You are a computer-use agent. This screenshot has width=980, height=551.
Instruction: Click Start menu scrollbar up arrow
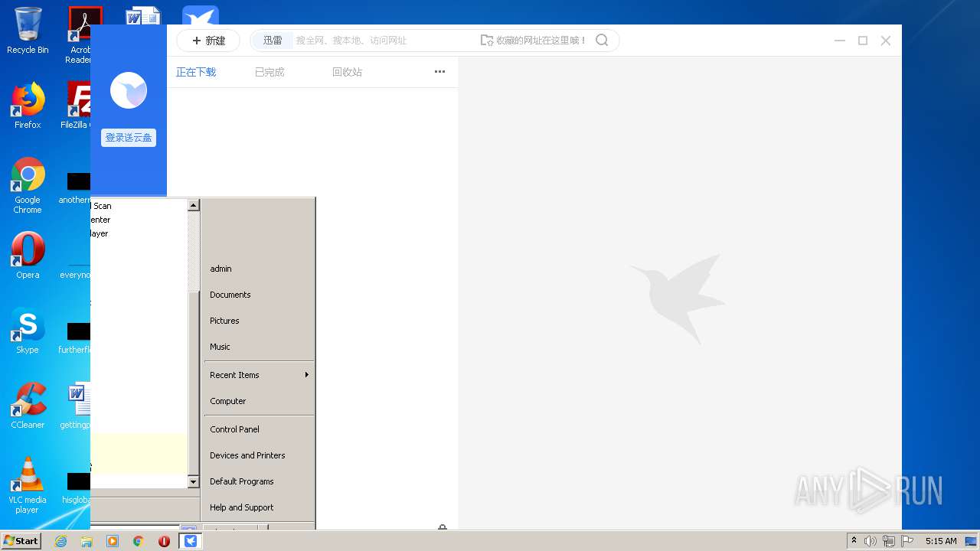coord(194,205)
